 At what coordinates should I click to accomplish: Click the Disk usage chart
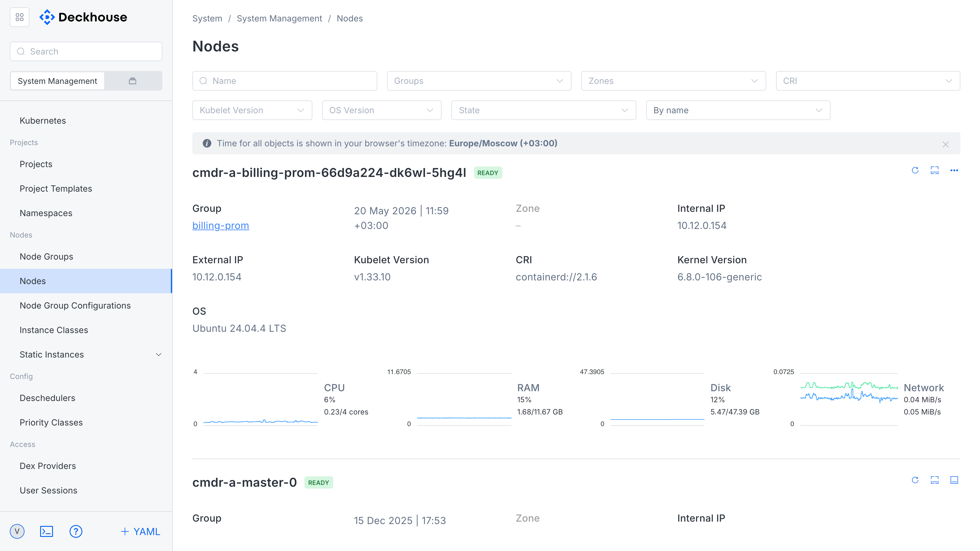click(x=658, y=399)
